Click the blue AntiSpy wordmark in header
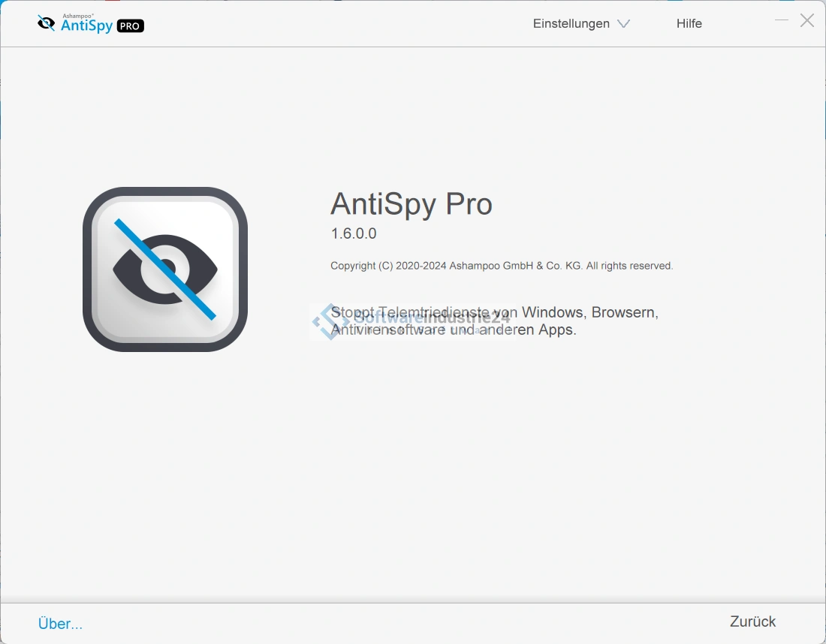This screenshot has width=826, height=644. pyautogui.click(x=87, y=26)
